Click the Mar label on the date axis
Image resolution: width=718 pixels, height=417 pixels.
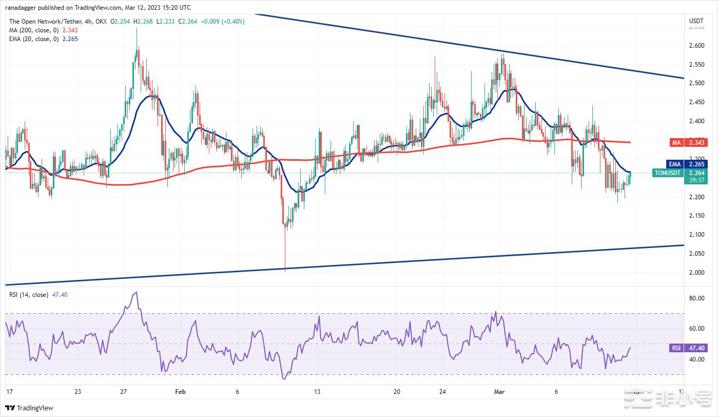point(502,393)
